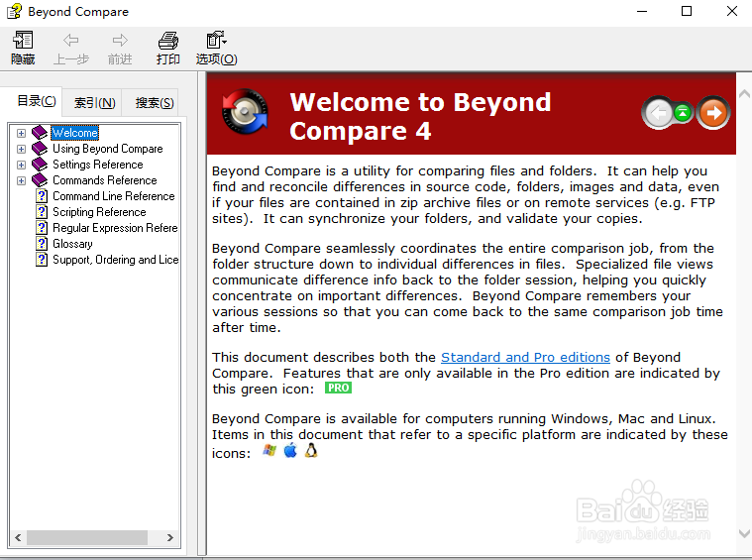Open the Standard and Pro editions link

525,357
